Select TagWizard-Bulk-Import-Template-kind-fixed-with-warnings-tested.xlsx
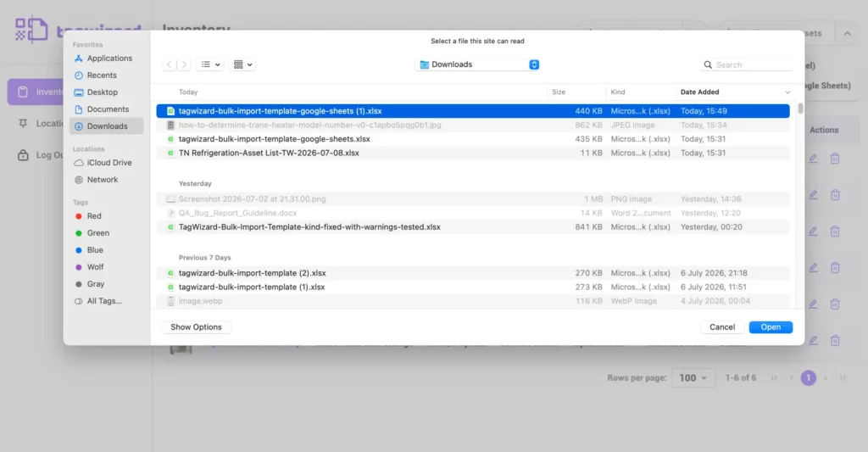Screen dimensions: 868x452 (473, 227)
